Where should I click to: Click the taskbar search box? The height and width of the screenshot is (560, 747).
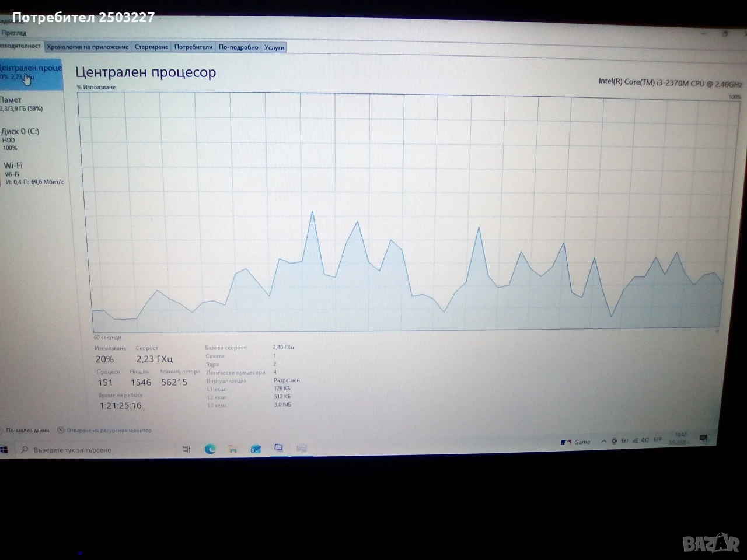(96, 450)
